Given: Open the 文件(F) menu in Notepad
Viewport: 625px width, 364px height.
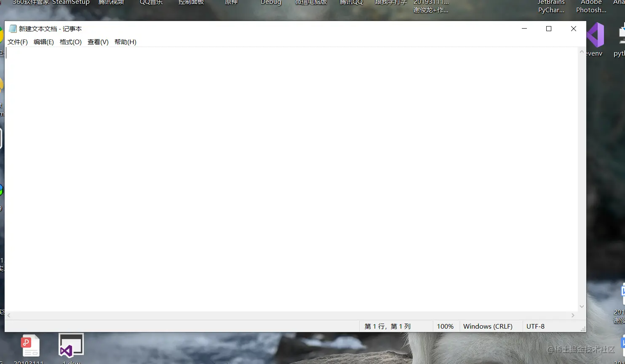Looking at the screenshot, I should (x=18, y=42).
